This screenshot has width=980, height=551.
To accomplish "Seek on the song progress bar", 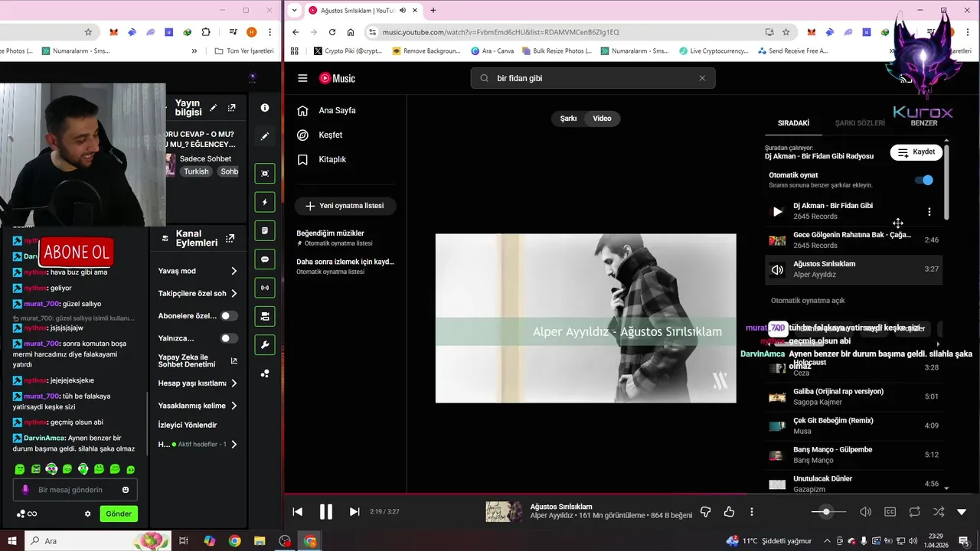I will 632,494.
